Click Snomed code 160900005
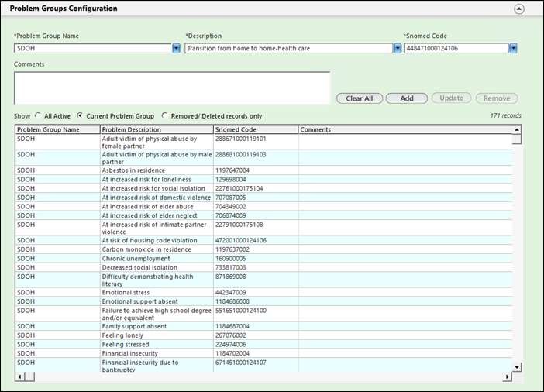Viewport: 544px width, 392px height. [230, 259]
